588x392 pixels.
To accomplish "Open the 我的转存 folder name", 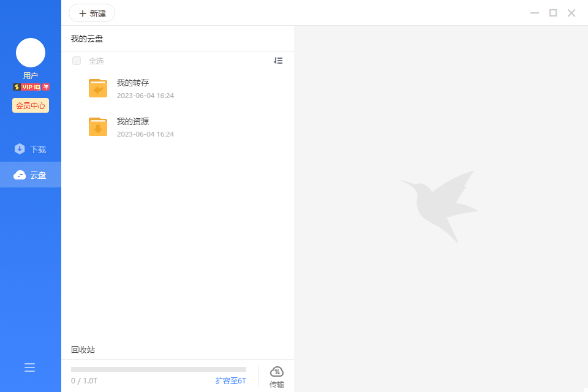I will tap(133, 83).
